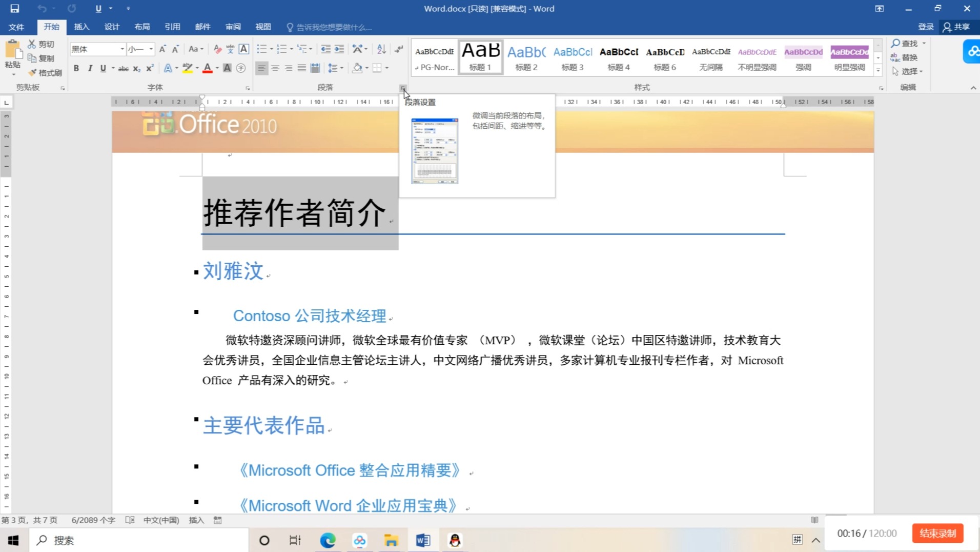The width and height of the screenshot is (980, 552).
Task: Toggle underline formatting in font group
Action: [103, 68]
